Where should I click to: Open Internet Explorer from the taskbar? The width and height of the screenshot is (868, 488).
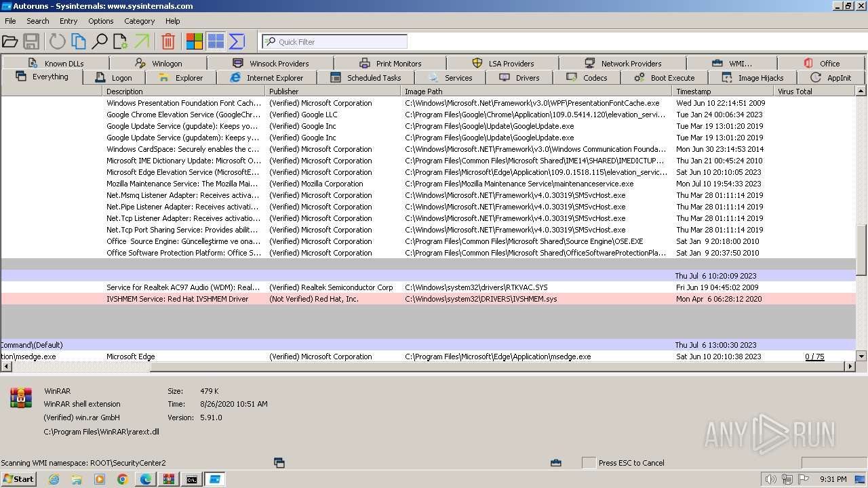[54, 479]
